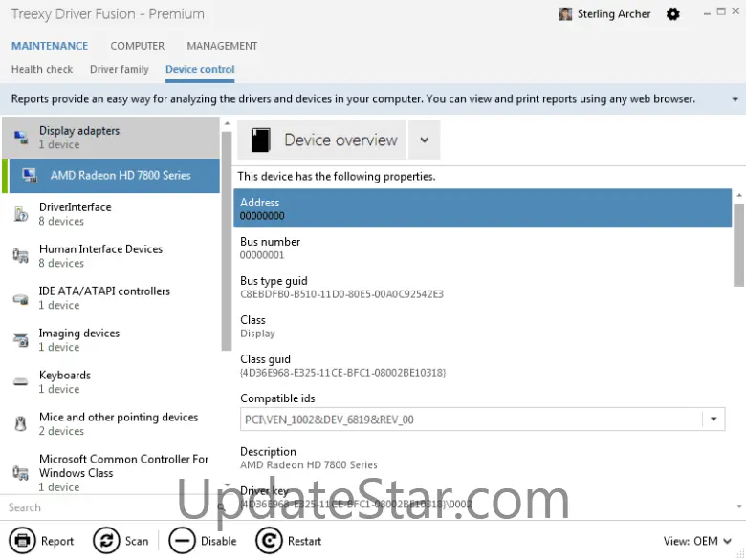This screenshot has height=560, width=746.
Task: Click the mouse icon for pointing devices
Action: coord(20,423)
